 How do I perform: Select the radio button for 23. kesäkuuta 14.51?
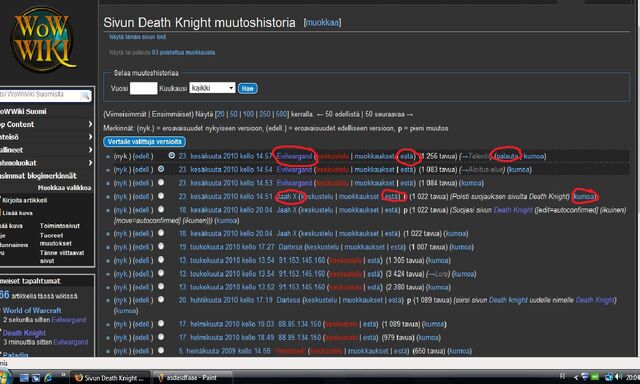(161, 196)
